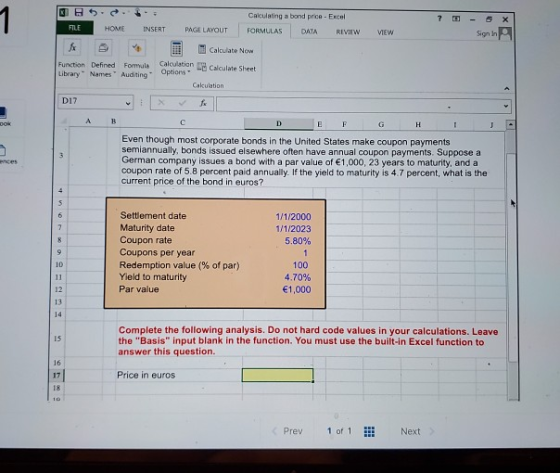
Task: Switch to the PAGE LAYOUT tab
Action: pyautogui.click(x=206, y=30)
